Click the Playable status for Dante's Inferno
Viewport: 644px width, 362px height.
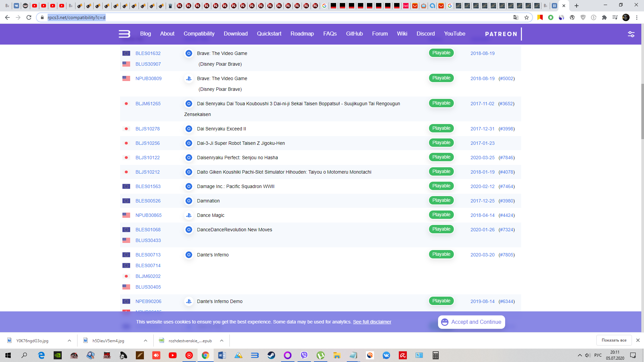pyautogui.click(x=441, y=254)
